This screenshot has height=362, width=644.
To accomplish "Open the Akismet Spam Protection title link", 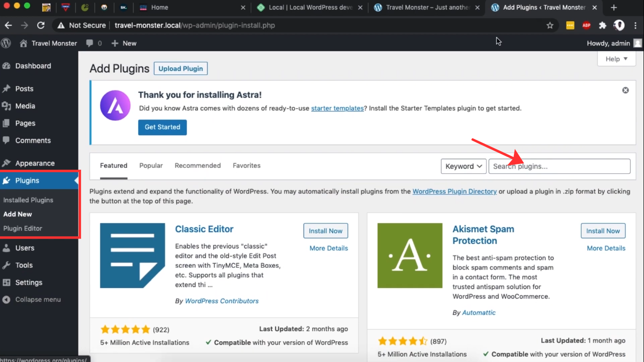I will pyautogui.click(x=483, y=235).
